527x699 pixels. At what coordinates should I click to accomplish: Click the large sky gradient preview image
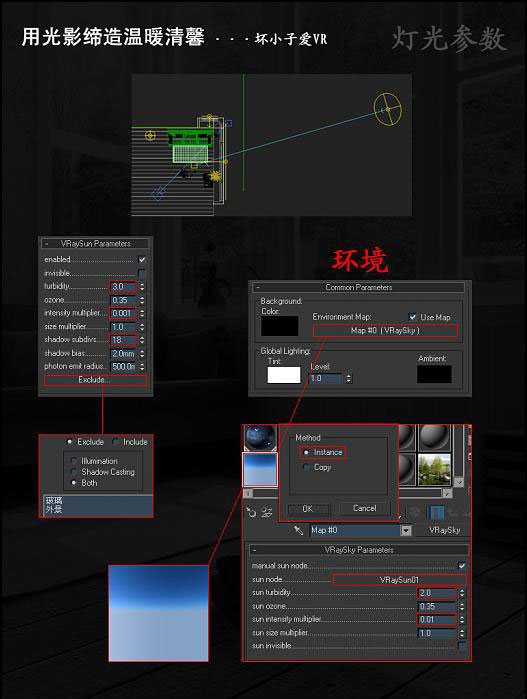point(158,613)
